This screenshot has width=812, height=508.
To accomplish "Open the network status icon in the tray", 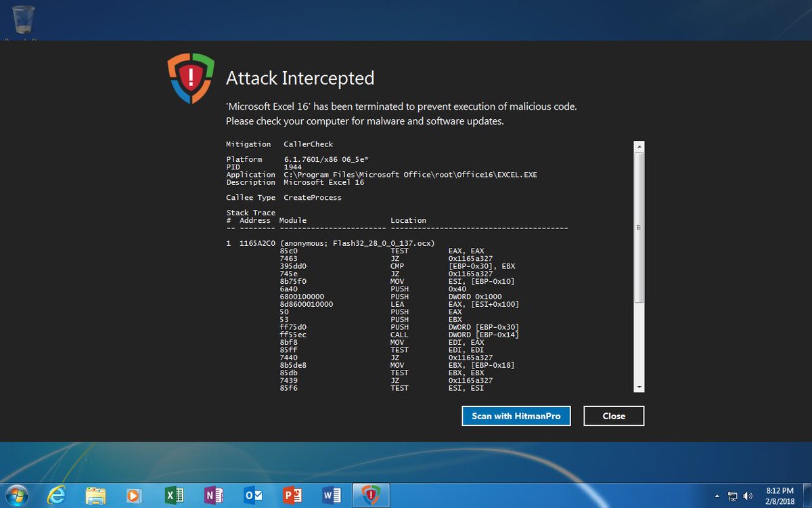I will pyautogui.click(x=733, y=496).
